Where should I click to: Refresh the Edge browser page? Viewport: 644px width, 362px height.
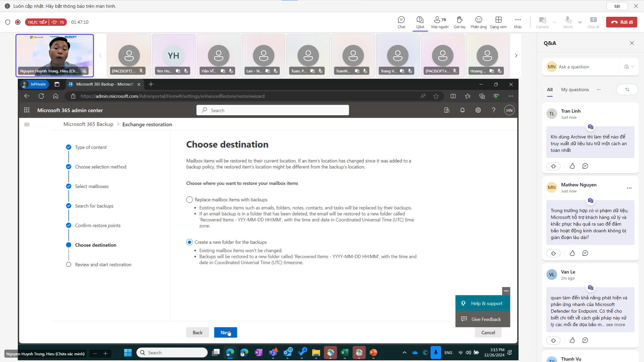coord(41,96)
